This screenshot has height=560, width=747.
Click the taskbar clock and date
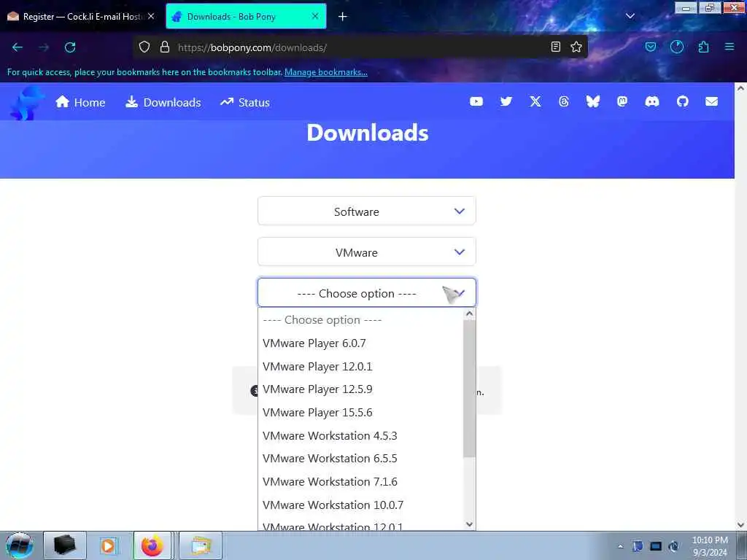[710, 546]
